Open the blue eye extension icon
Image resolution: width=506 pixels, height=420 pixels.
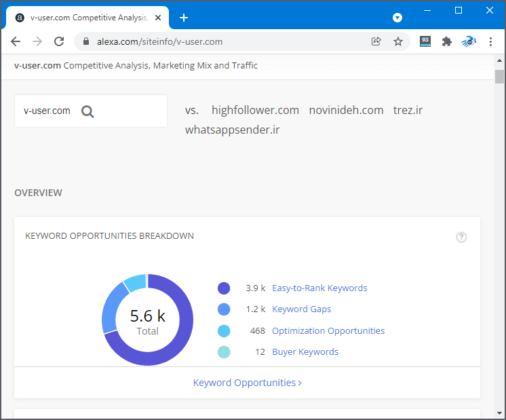click(469, 41)
